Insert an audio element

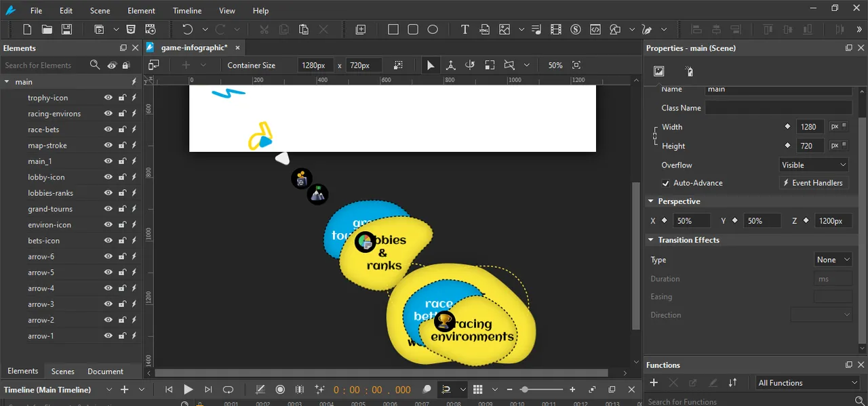coord(536,29)
